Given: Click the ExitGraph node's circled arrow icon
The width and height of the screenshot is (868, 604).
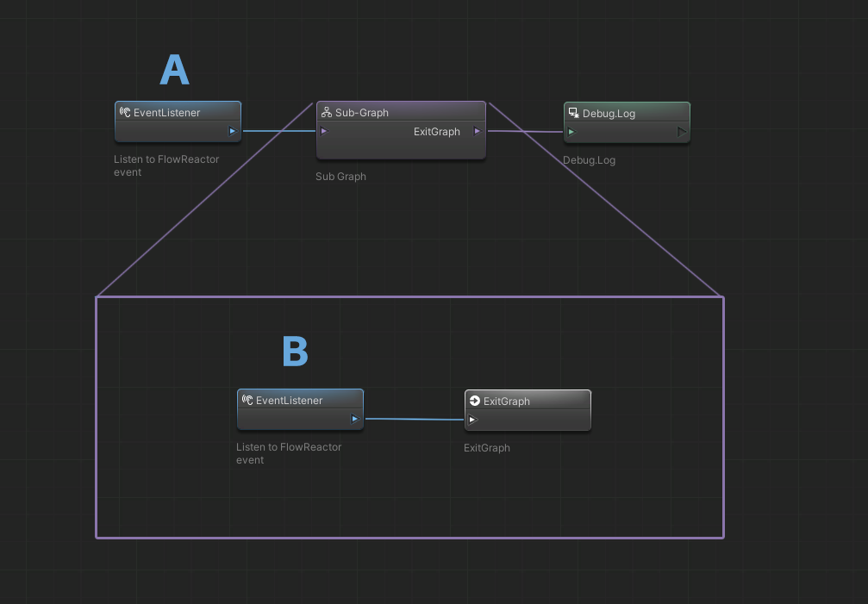Looking at the screenshot, I should [x=474, y=401].
